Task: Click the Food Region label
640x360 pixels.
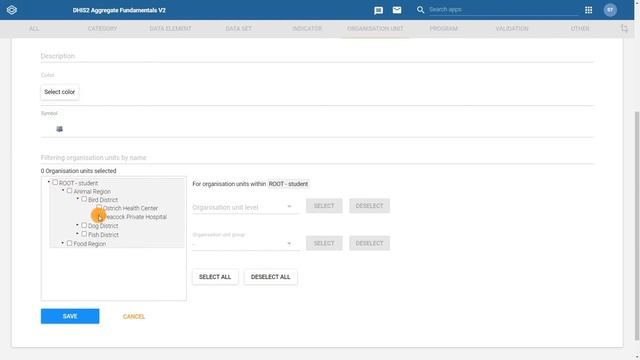Action: (x=89, y=244)
